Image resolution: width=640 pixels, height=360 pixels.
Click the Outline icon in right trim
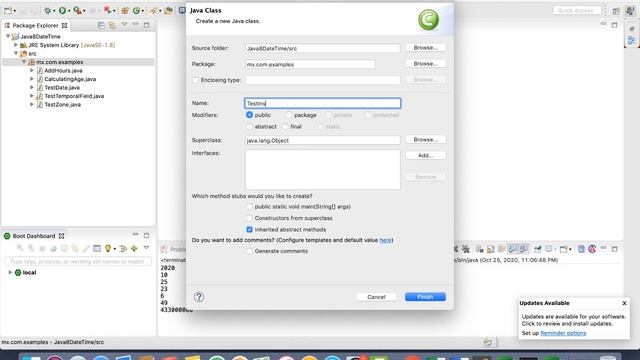click(x=631, y=40)
